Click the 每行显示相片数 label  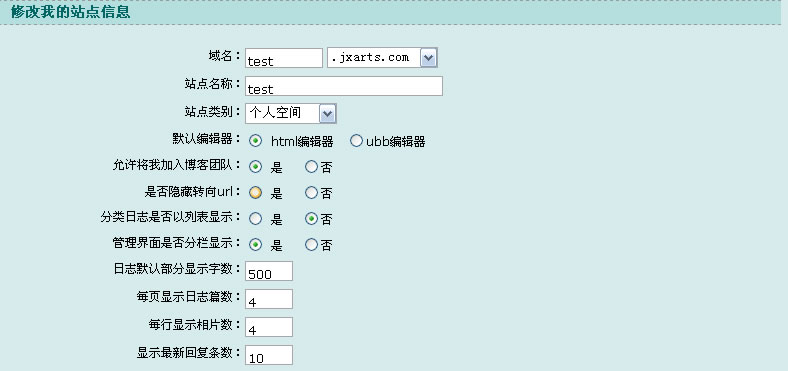pyautogui.click(x=195, y=325)
